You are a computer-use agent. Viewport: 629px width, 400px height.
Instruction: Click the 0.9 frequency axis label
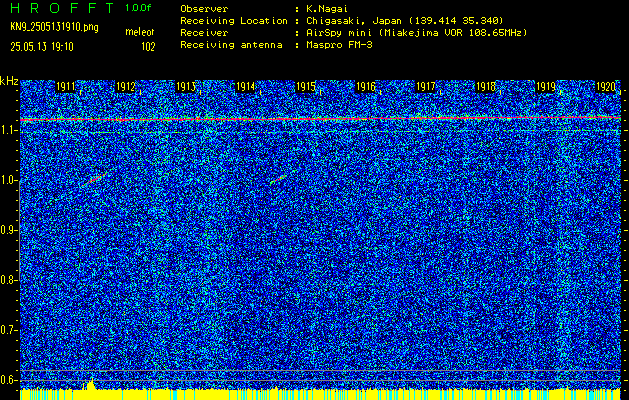pyautogui.click(x=8, y=230)
